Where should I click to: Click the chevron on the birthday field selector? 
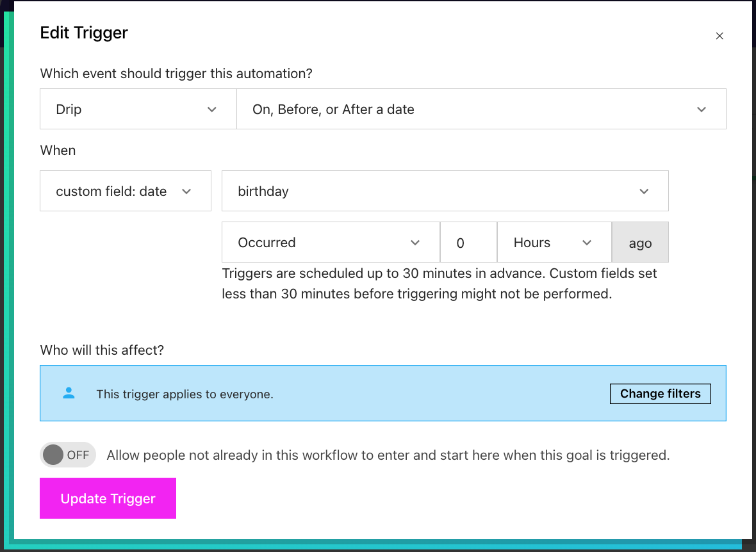[644, 191]
